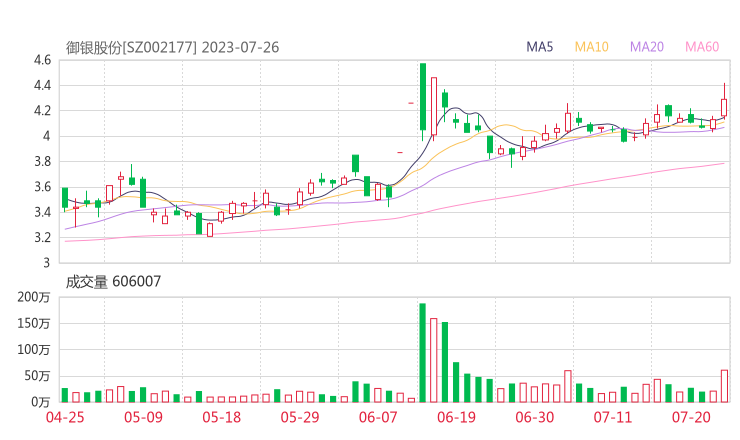Click the 4.2 price axis label
Image resolution: width=740 pixels, height=440 pixels.
click(42, 111)
